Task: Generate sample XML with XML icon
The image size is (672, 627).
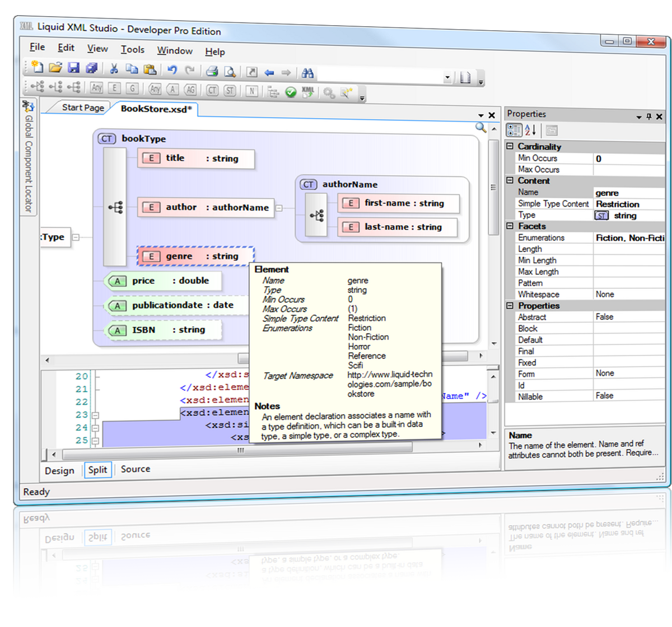Action: tap(308, 92)
